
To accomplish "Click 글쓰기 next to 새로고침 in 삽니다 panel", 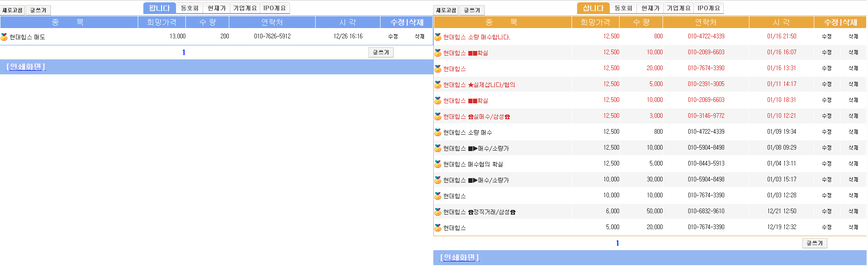I will coord(472,10).
